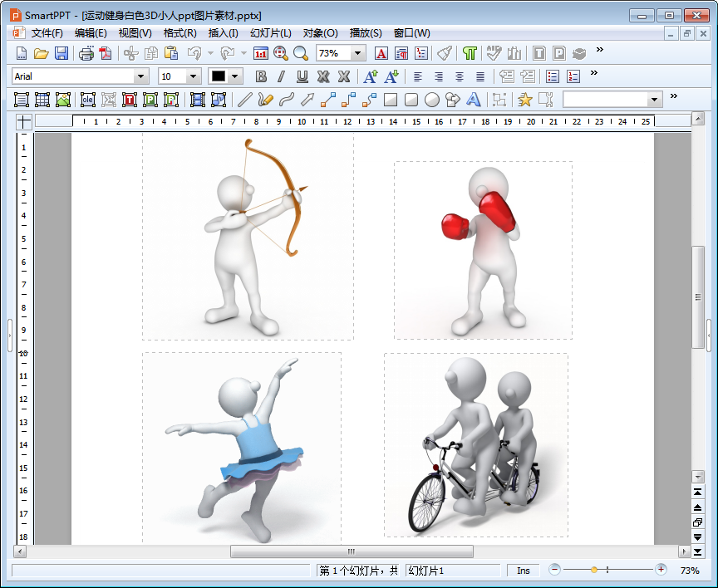Image resolution: width=718 pixels, height=588 pixels.
Task: Insert a text frame
Action: pos(22,100)
